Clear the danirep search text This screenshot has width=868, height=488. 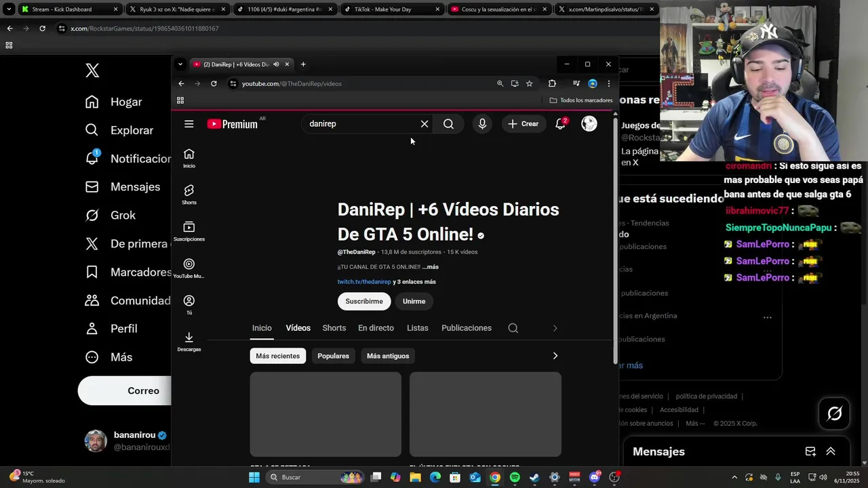tap(425, 124)
